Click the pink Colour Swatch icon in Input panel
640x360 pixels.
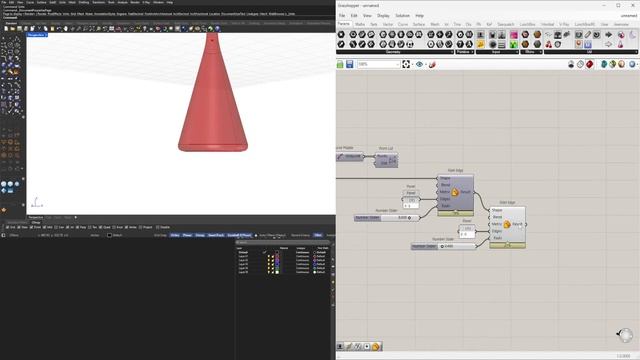(x=513, y=35)
